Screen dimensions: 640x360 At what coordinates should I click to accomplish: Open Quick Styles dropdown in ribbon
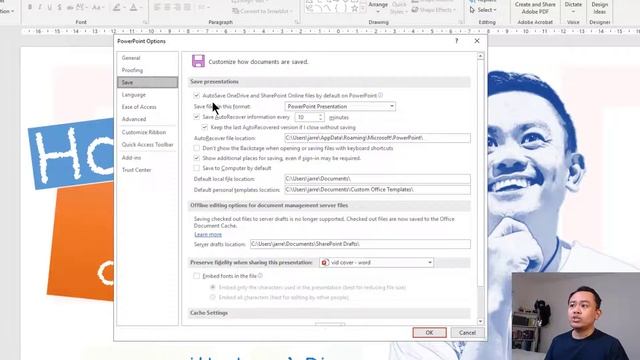pos(398,8)
